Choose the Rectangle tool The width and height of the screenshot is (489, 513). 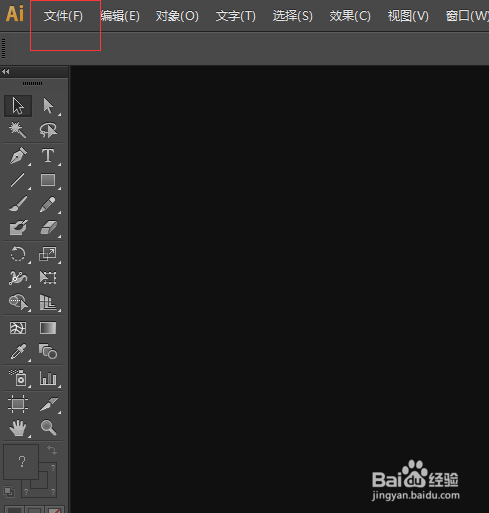tap(48, 180)
